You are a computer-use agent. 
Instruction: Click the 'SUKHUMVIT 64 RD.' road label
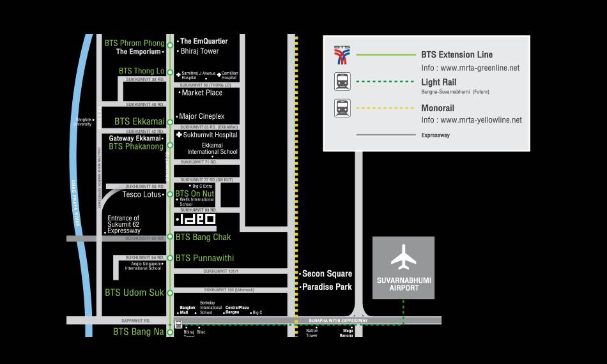[145, 257]
